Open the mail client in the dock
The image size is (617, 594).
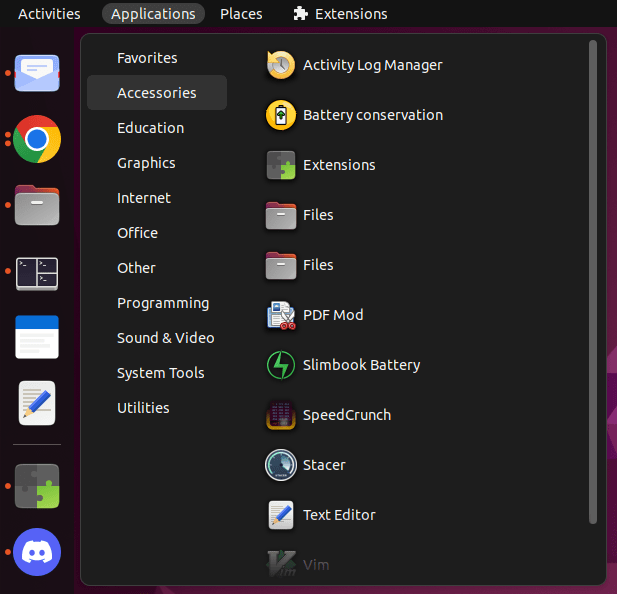point(37,73)
